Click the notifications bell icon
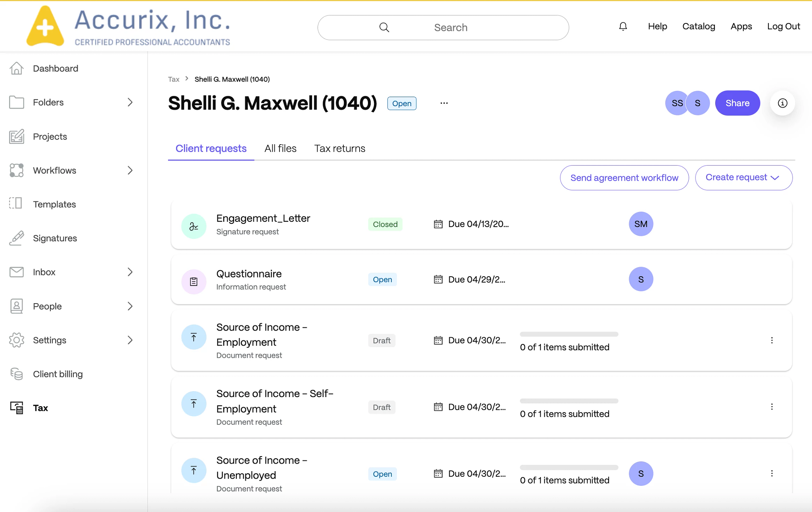Image resolution: width=812 pixels, height=512 pixels. click(x=623, y=27)
